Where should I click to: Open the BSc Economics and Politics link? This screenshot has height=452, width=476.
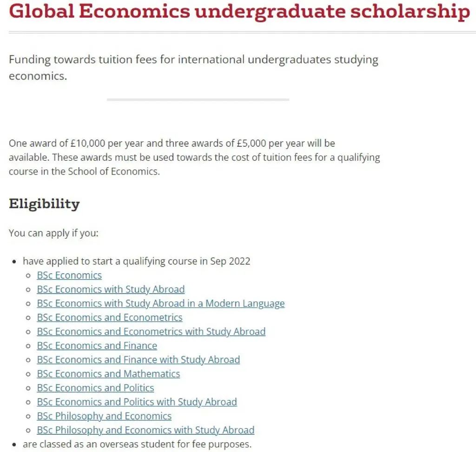(x=96, y=388)
